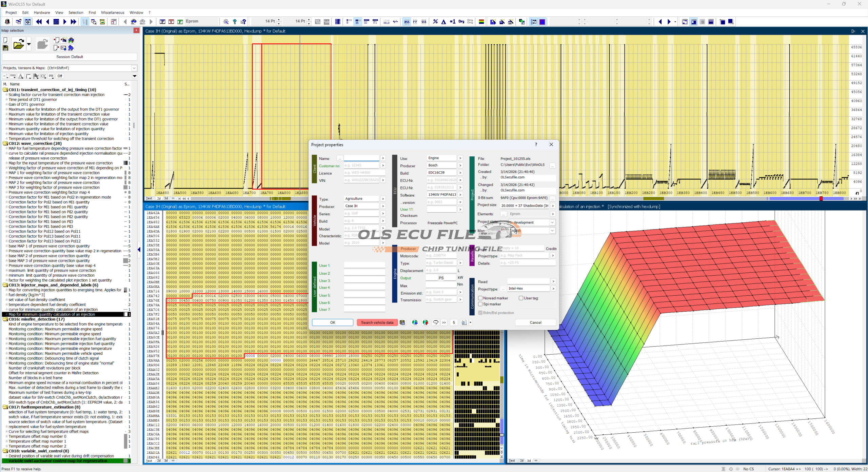This screenshot has height=472, width=868.
Task: Click the percent difference display icon
Action: (435, 22)
